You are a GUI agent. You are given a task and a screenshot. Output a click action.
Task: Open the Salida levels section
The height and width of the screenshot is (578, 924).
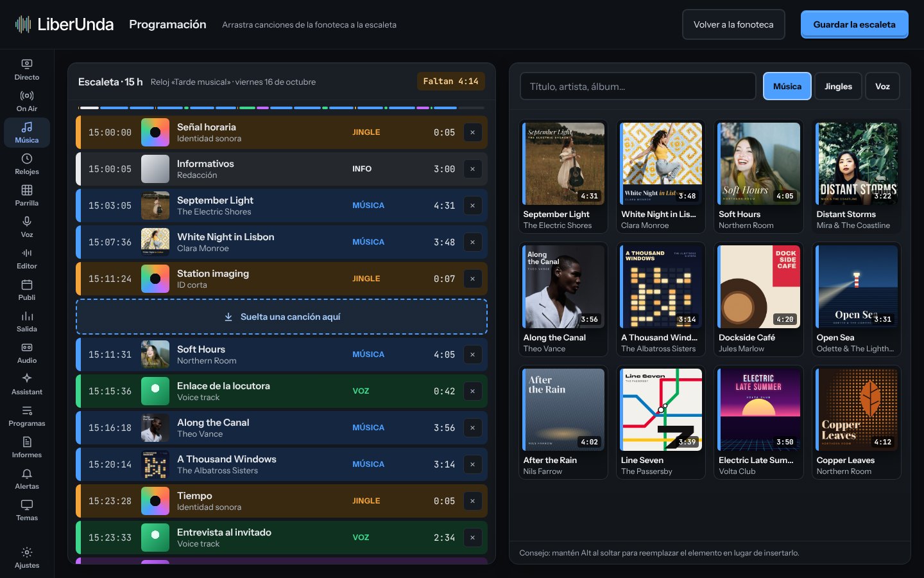click(27, 321)
